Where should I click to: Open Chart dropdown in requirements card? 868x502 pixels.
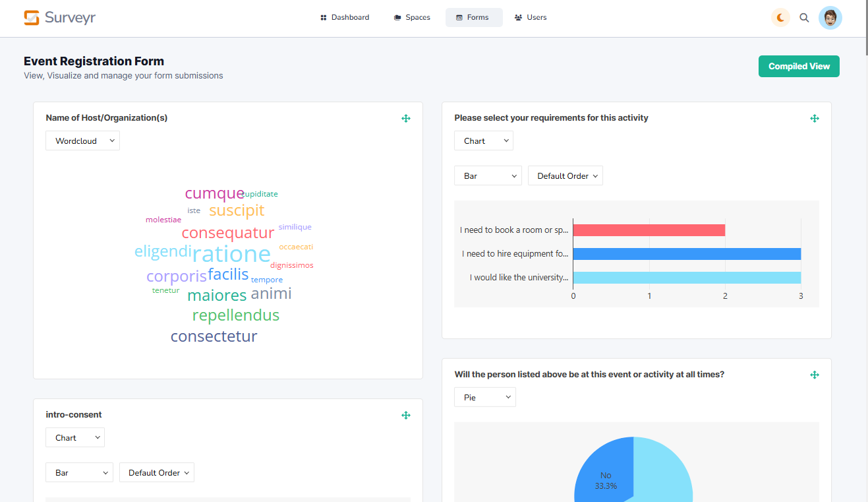[483, 141]
